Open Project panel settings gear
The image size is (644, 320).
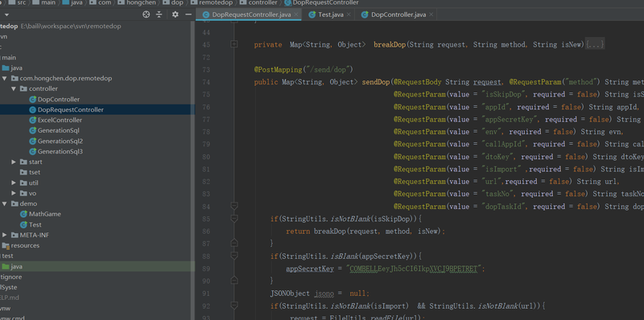[175, 14]
